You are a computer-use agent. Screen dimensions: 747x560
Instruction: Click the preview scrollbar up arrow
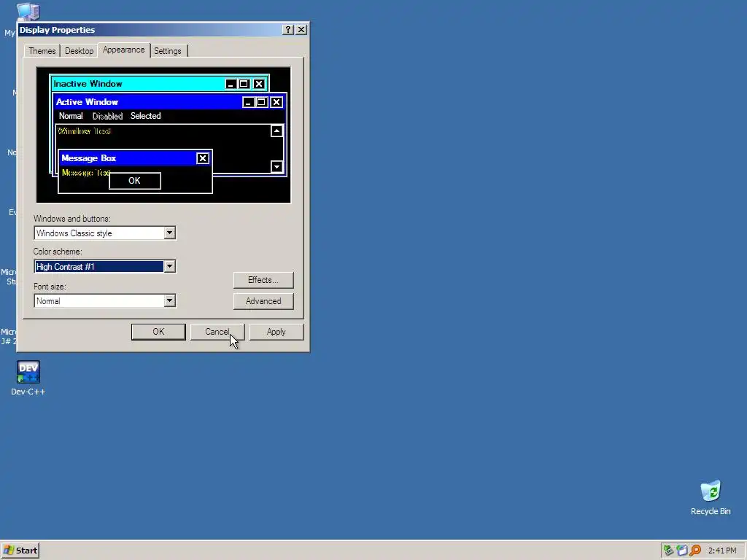[x=276, y=131]
